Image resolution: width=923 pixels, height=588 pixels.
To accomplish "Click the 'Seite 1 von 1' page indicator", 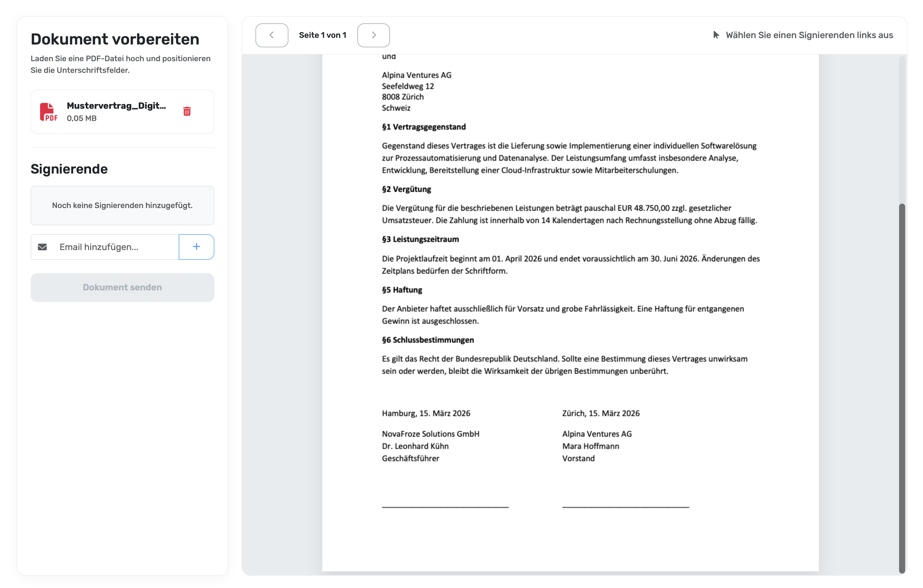I will click(x=322, y=35).
